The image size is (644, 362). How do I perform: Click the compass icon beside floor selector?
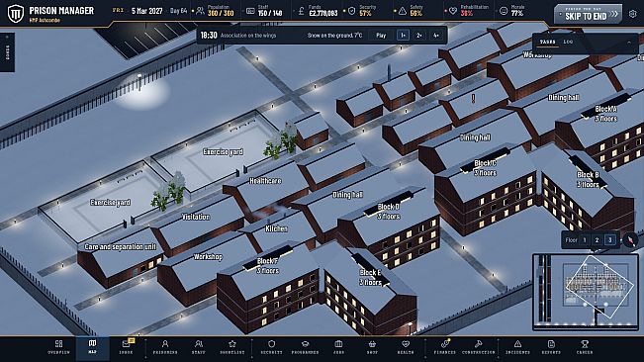point(630,239)
